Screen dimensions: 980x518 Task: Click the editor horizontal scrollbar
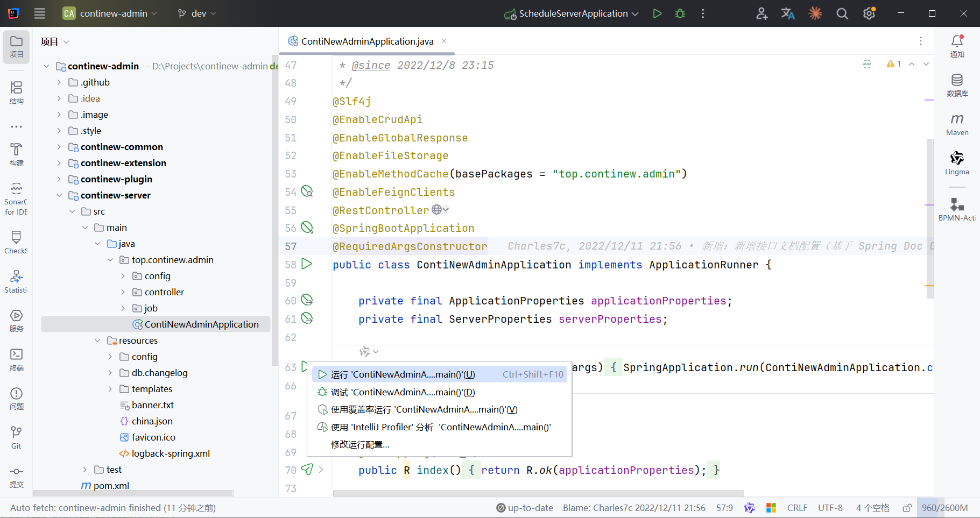click(538, 493)
